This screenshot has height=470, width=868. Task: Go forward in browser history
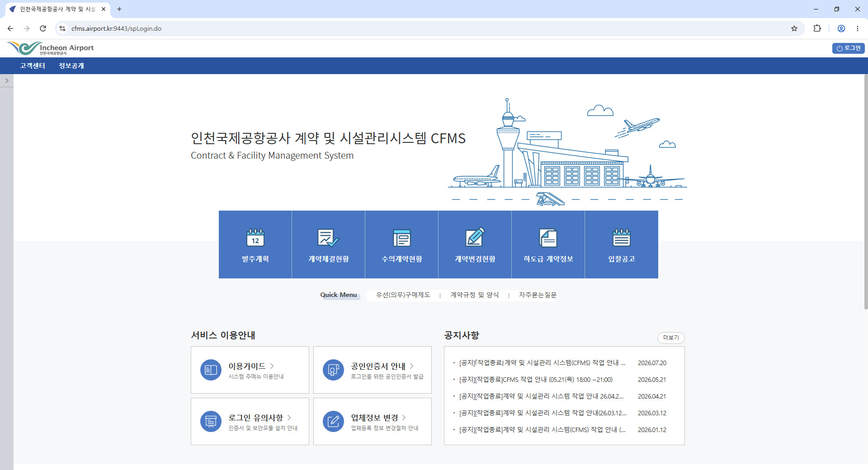tap(27, 28)
